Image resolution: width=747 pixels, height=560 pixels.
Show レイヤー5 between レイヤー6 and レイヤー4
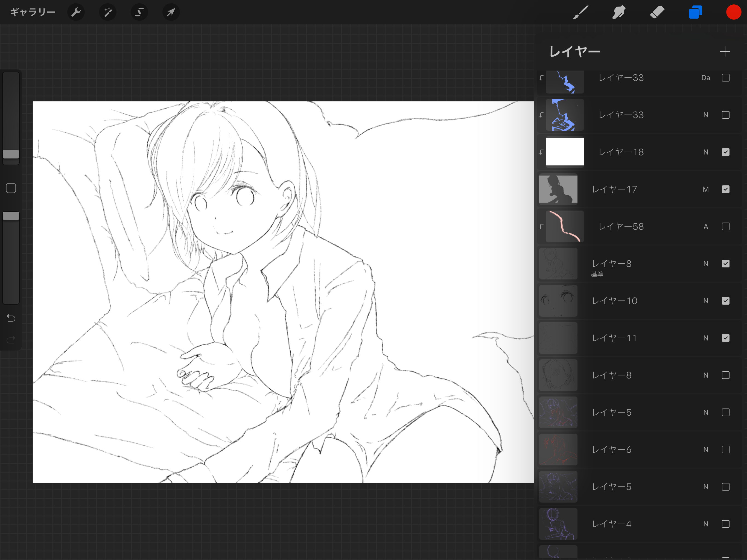pos(725,487)
